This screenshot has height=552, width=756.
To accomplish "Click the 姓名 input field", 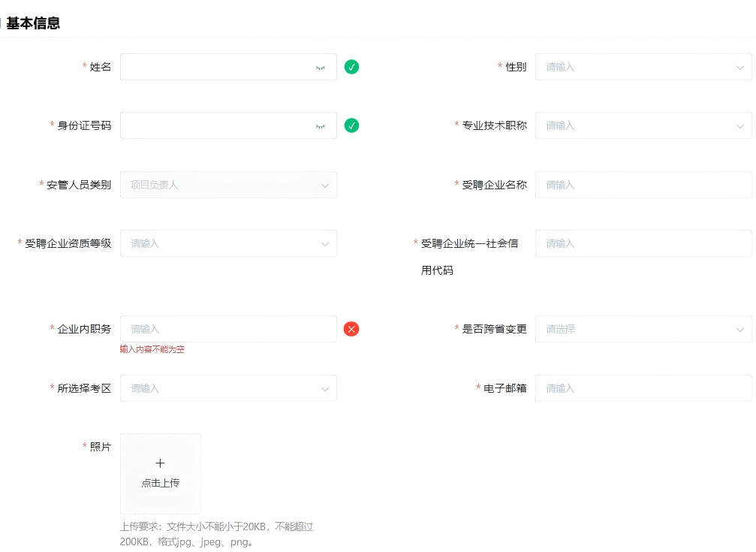I will point(214,67).
